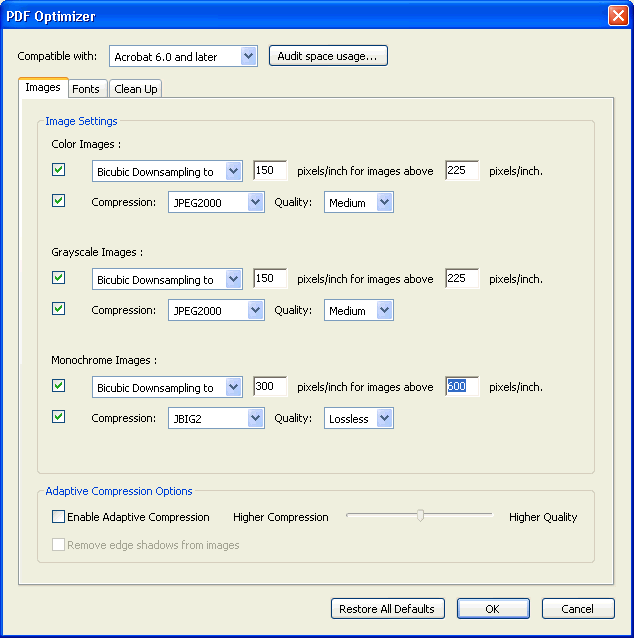Toggle Grayscale Images downsampling checkbox
Image resolution: width=634 pixels, height=638 pixels.
pos(58,278)
